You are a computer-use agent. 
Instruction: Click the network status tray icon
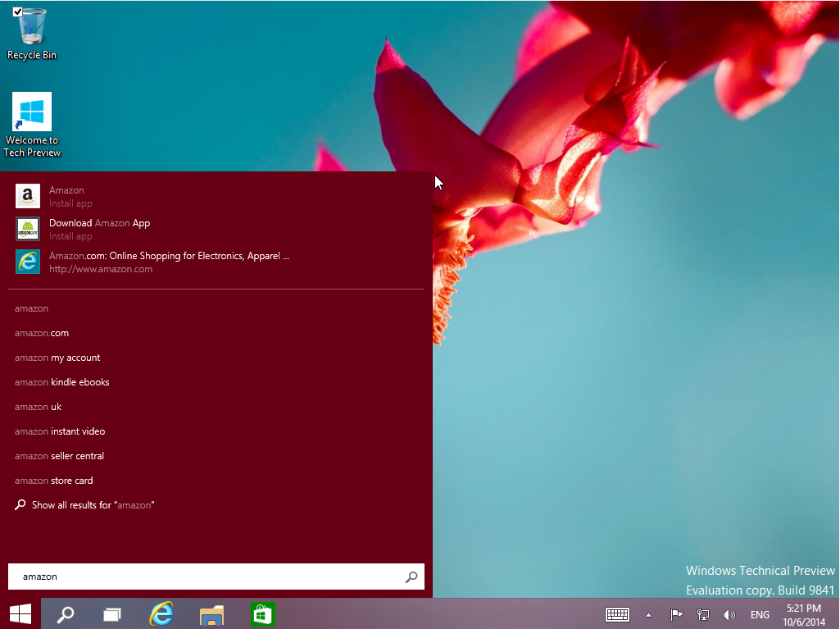click(x=703, y=614)
